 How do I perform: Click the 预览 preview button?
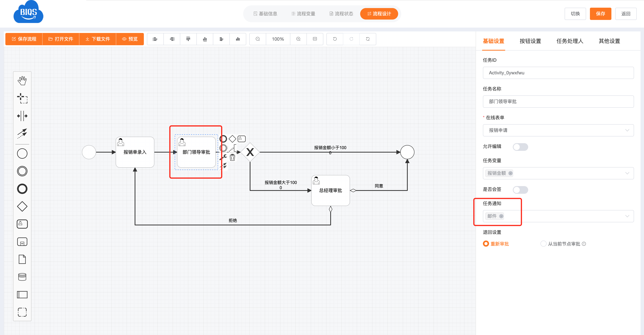point(130,39)
